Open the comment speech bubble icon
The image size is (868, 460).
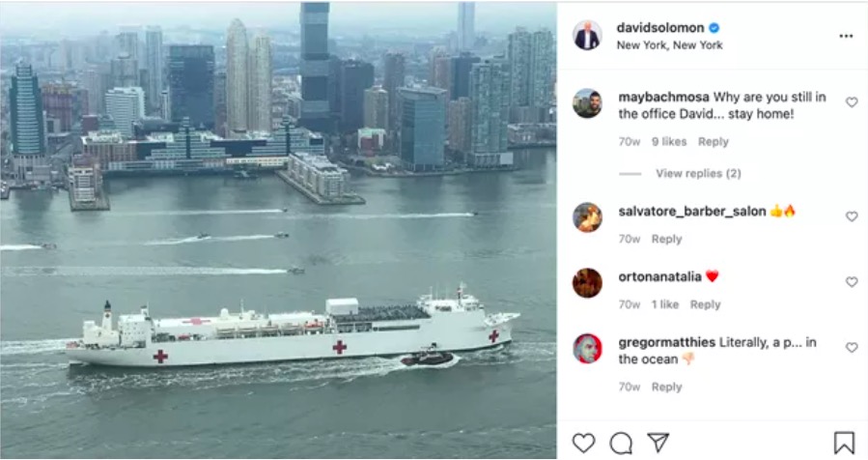point(621,443)
